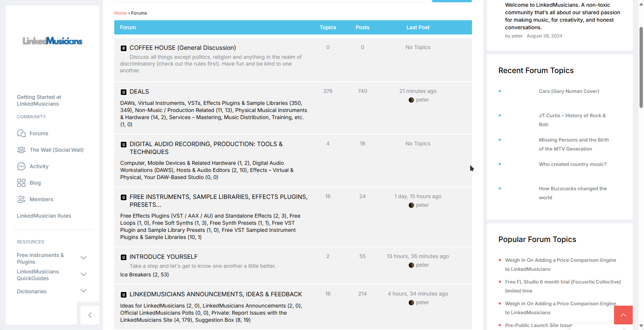Open The Wall social icon in sidebar
This screenshot has height=330, width=644.
[21, 150]
